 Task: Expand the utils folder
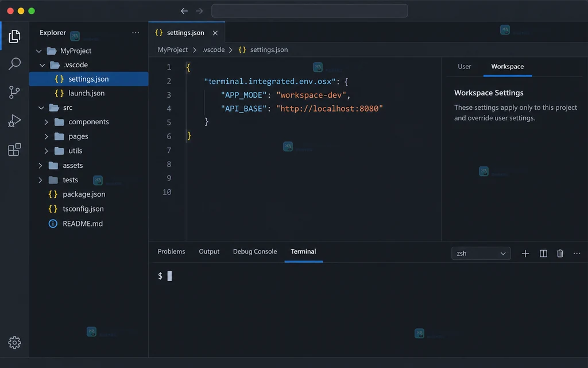[x=46, y=151]
